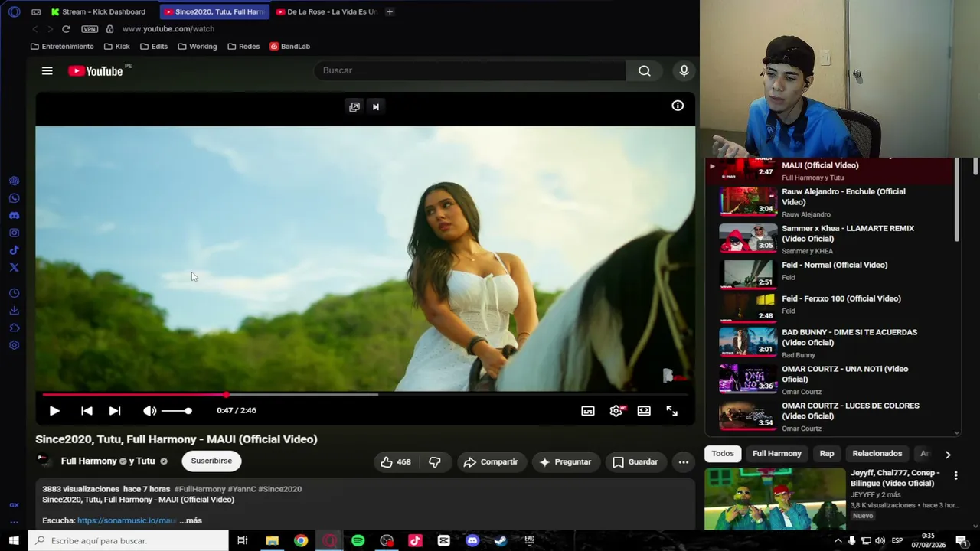Open the Edits bookmarks folder
Image resolution: width=980 pixels, height=551 pixels.
click(x=154, y=47)
